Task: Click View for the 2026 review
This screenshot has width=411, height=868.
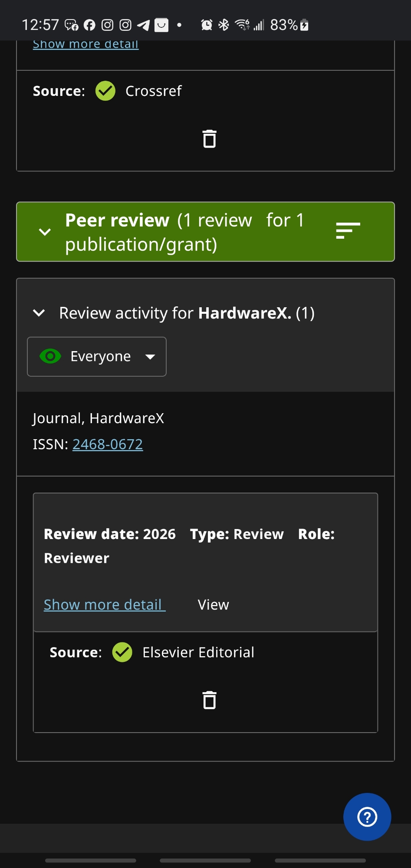Action: point(213,605)
